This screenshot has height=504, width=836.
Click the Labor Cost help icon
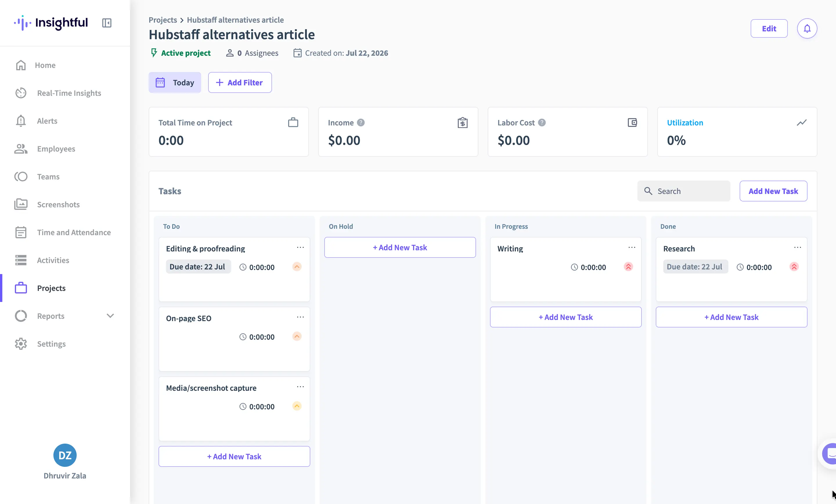tap(542, 123)
